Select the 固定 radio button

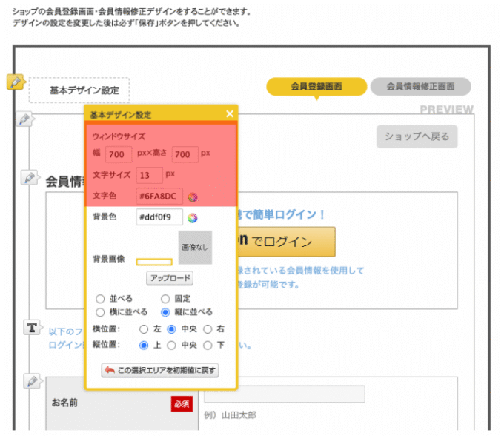[165, 299]
